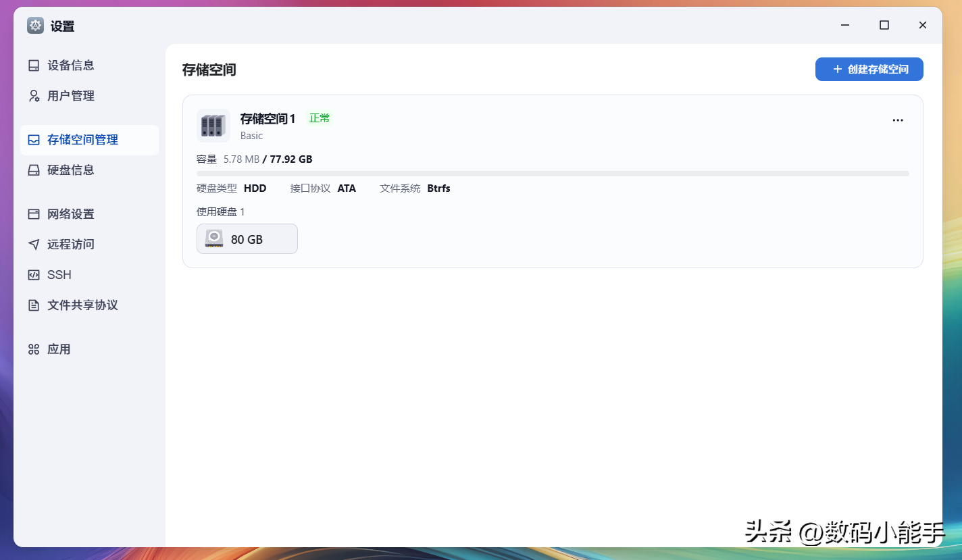
Task: Select 存储空间管理 in the sidebar
Action: pos(90,140)
